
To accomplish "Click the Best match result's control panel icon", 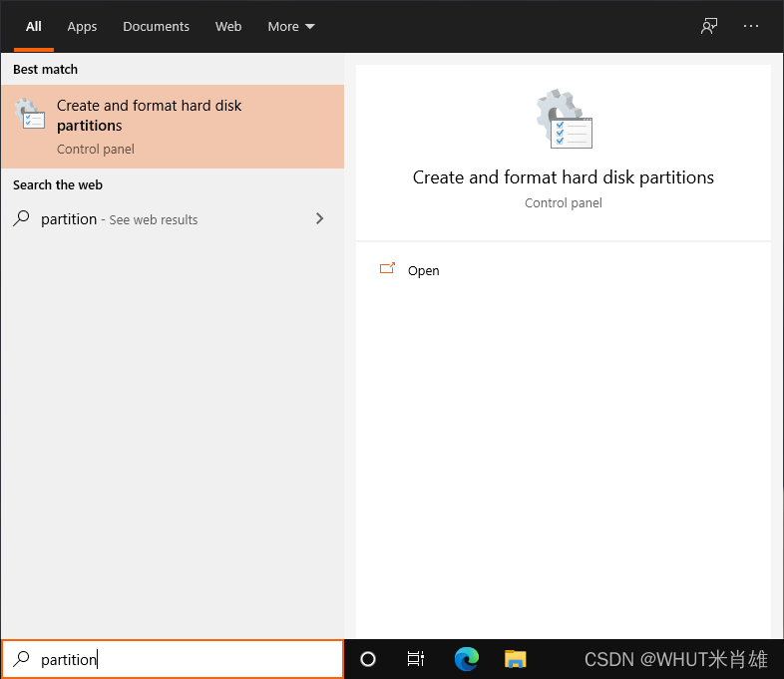I will click(x=31, y=115).
